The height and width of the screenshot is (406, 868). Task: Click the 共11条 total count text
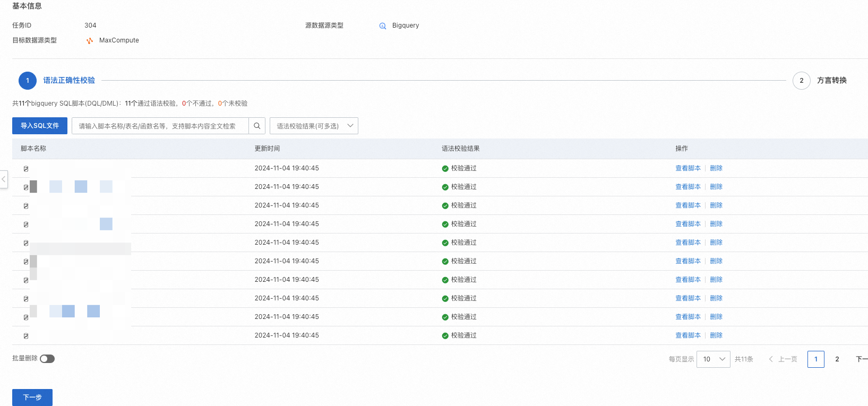[x=744, y=359]
